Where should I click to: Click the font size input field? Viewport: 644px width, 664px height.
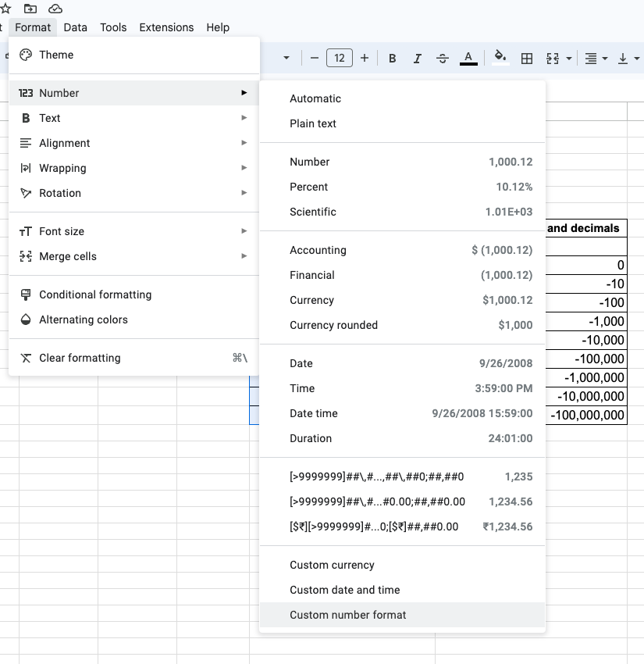[339, 58]
